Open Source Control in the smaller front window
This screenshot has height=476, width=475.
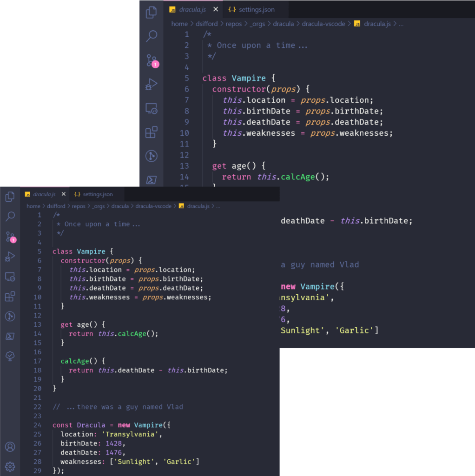point(10,237)
